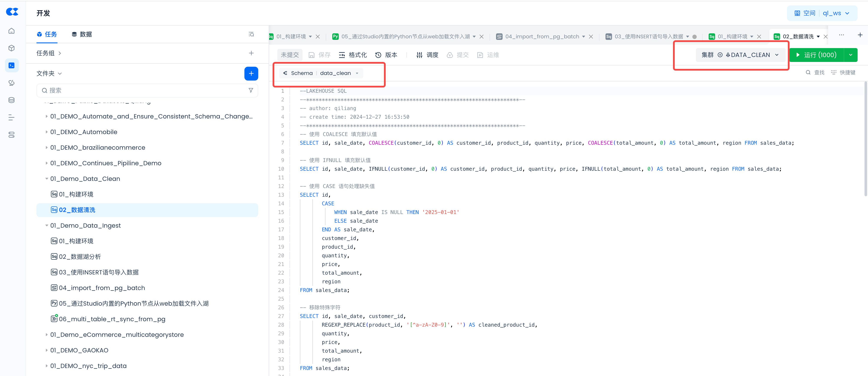868x376 pixels.
Task: Collapse the 01_Demo_Data_Ingest folder
Action: pyautogui.click(x=47, y=225)
